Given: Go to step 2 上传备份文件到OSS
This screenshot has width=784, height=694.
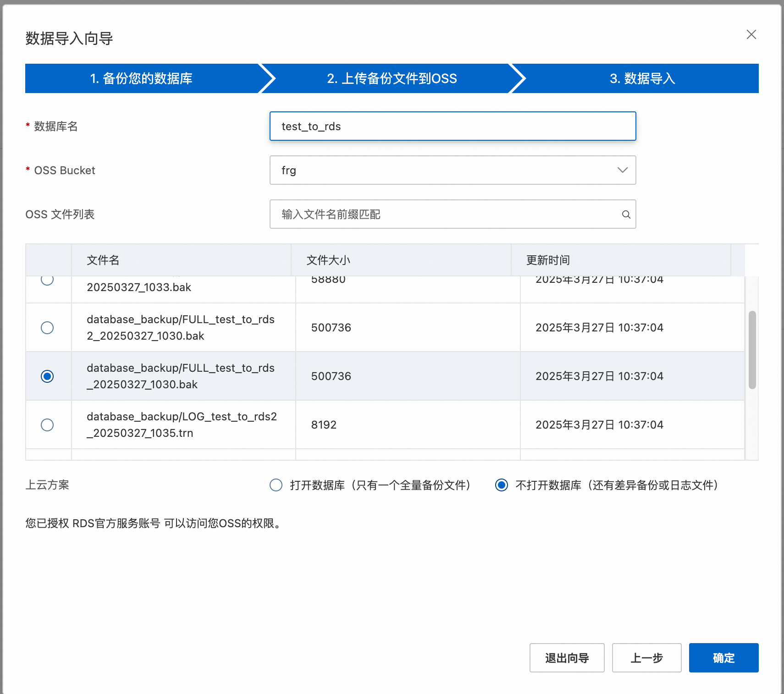Looking at the screenshot, I should pos(392,78).
